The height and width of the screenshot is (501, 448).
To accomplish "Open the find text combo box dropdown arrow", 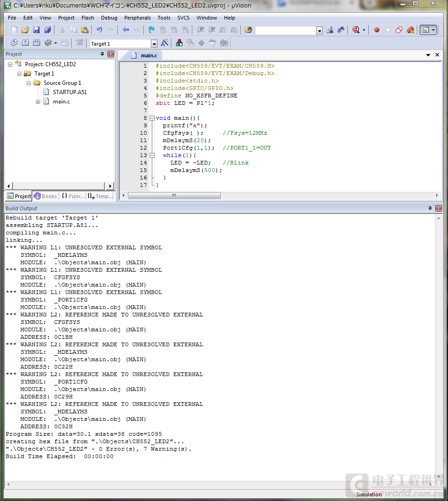I will coord(319,31).
